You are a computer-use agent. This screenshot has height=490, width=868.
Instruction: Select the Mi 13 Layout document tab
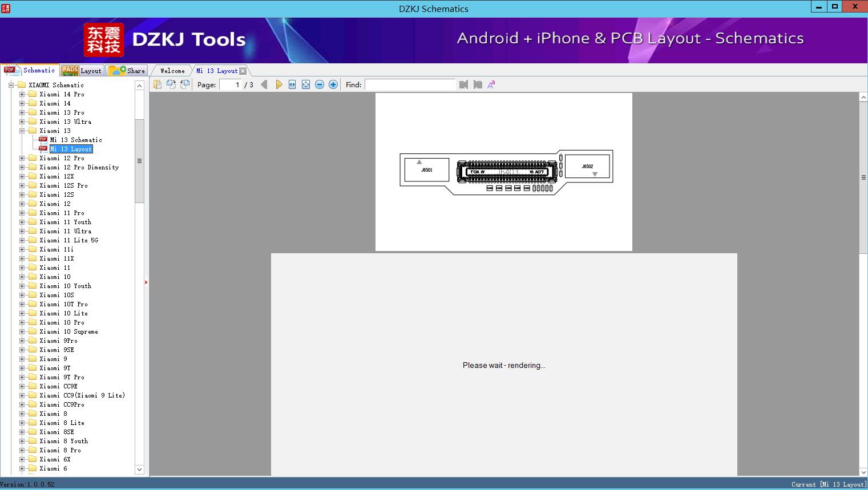click(217, 71)
